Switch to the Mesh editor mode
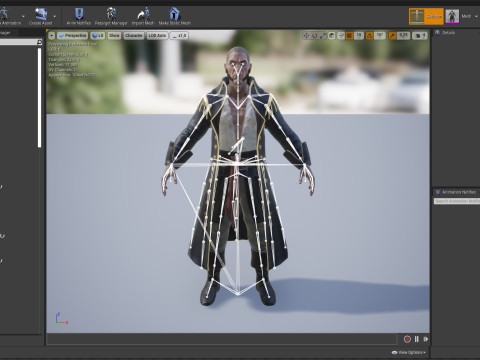Viewport: 480px width, 360px height. pos(459,16)
